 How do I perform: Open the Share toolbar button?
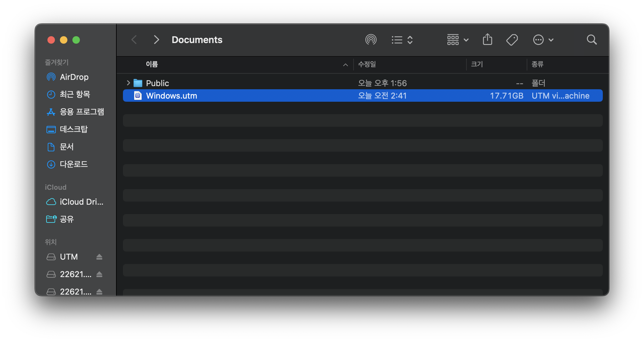click(x=487, y=40)
